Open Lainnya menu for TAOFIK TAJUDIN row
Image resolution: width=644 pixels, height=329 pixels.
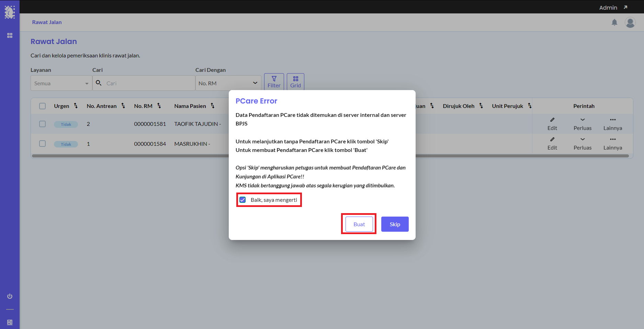coord(613,124)
